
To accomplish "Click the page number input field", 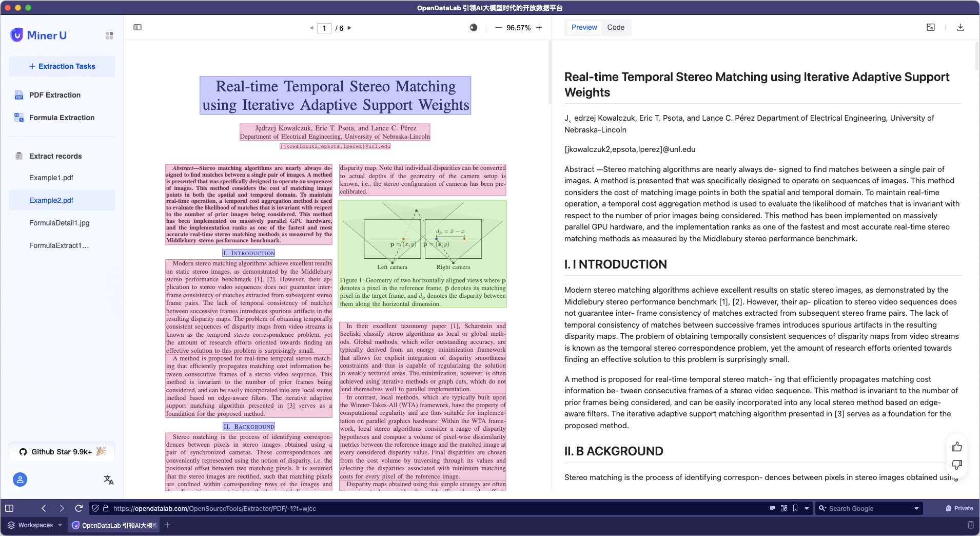I will coord(324,28).
